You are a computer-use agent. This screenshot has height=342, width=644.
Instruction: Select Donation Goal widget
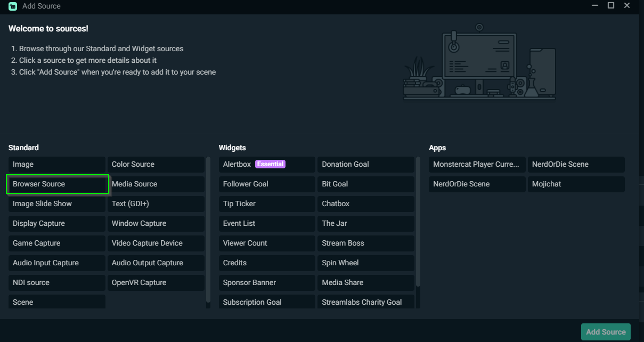(366, 164)
